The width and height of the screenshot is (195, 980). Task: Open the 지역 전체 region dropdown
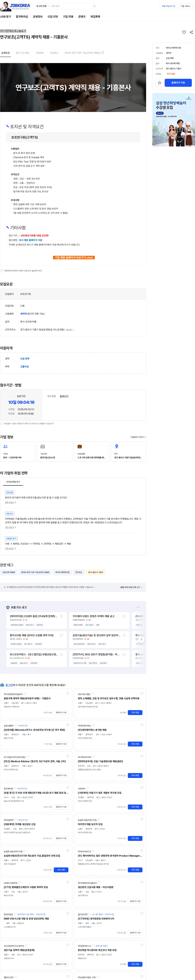pyautogui.click(x=43, y=6)
